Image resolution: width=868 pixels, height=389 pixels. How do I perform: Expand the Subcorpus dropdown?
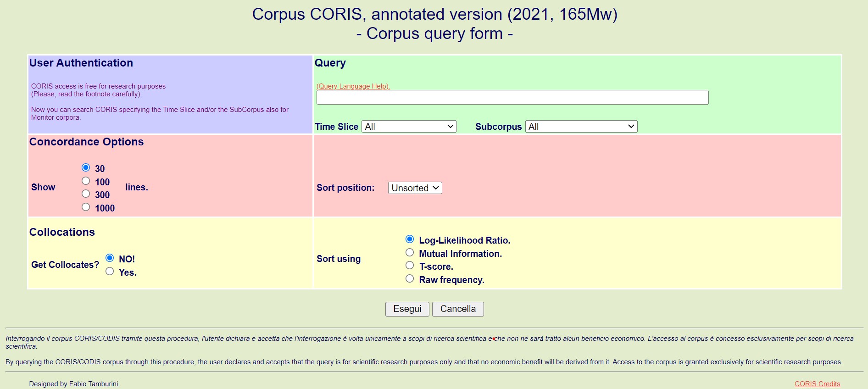(581, 127)
